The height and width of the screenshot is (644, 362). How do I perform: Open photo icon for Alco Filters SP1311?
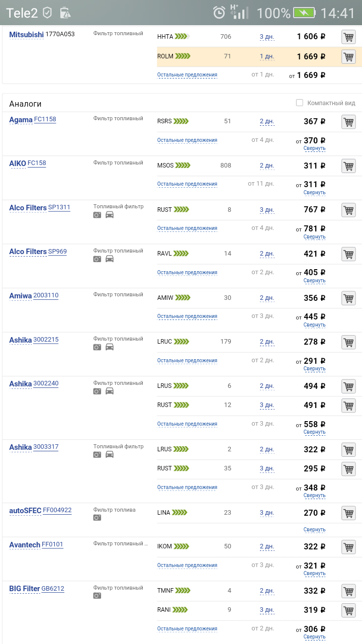(x=97, y=215)
